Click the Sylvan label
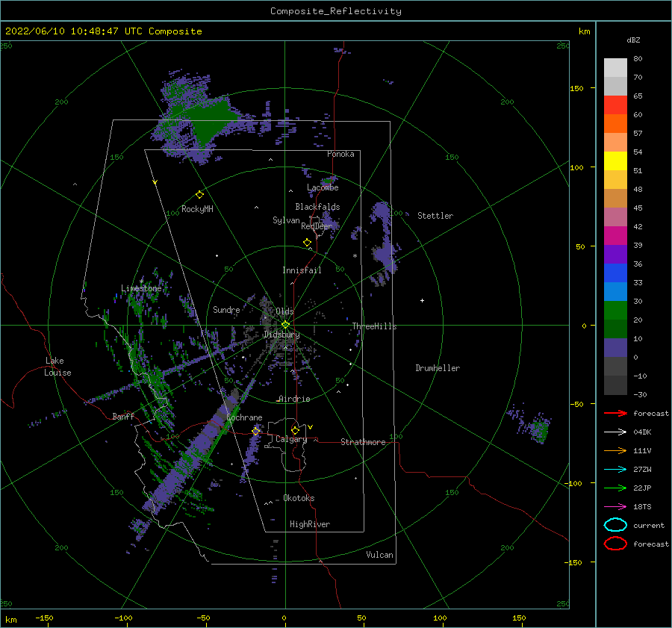The image size is (672, 628). (286, 220)
